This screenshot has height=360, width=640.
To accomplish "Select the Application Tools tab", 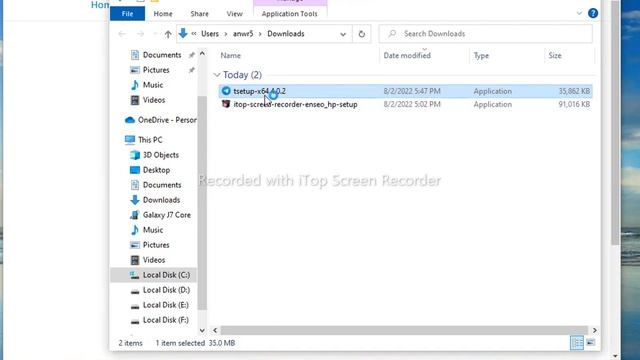I will (289, 13).
